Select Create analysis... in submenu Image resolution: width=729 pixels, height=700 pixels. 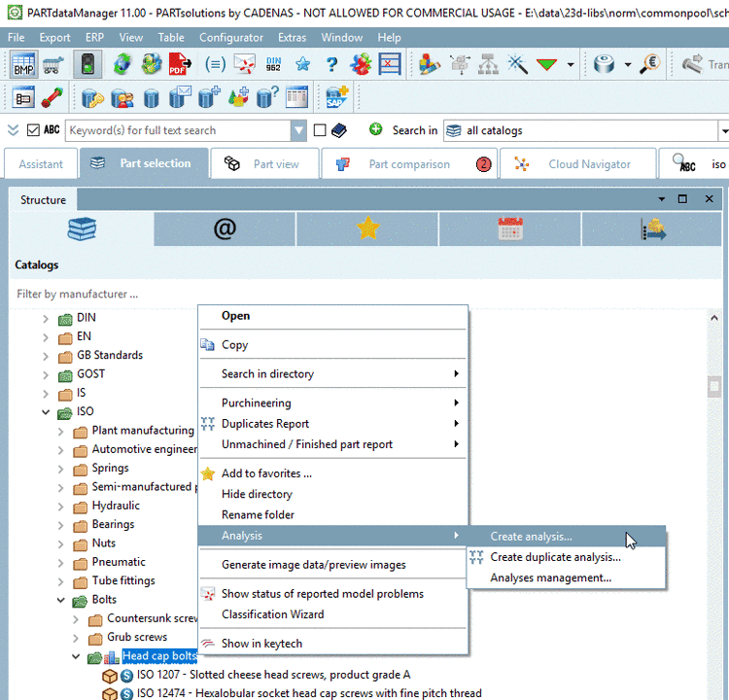566,537
